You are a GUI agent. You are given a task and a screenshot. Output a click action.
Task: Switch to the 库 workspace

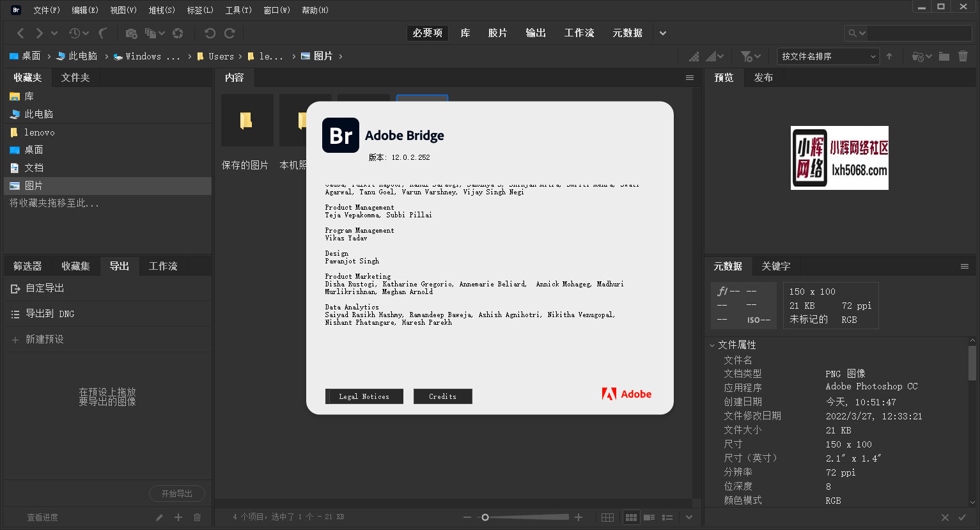[465, 33]
